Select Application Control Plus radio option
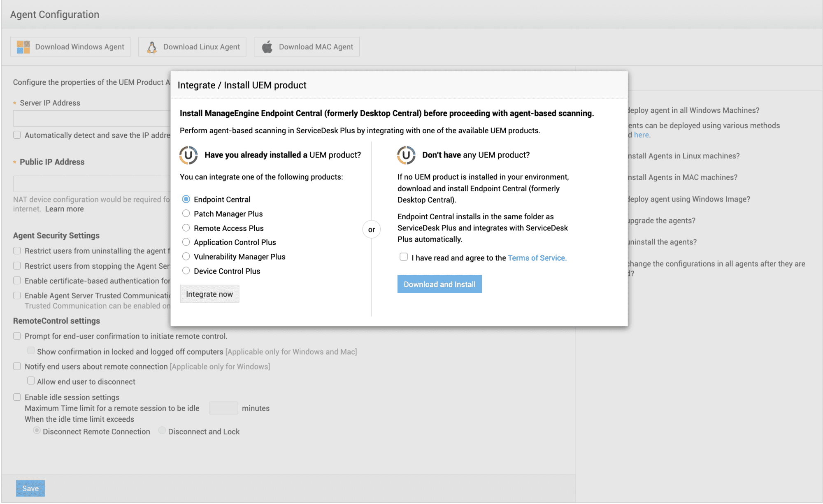 186,242
